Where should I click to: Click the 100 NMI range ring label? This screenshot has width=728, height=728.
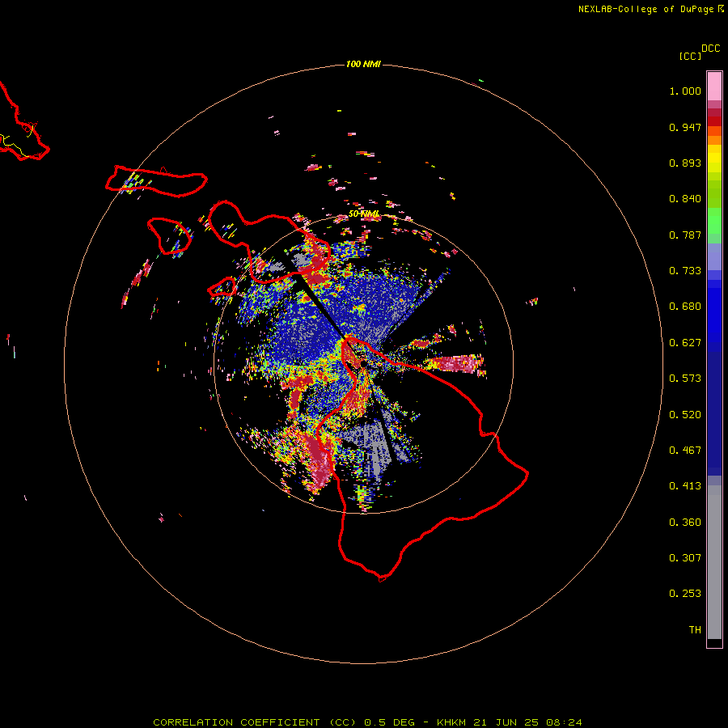(363, 64)
